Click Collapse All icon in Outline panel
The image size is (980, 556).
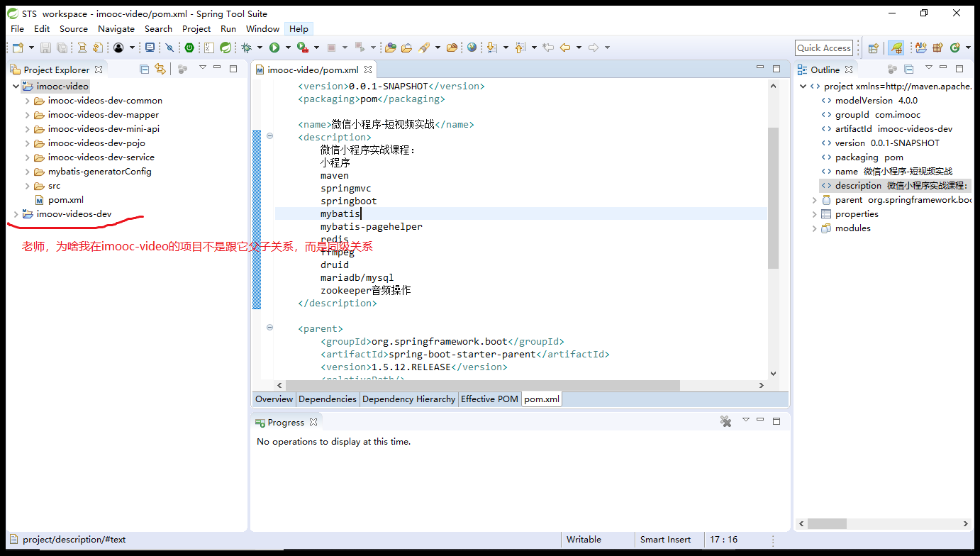click(x=909, y=69)
